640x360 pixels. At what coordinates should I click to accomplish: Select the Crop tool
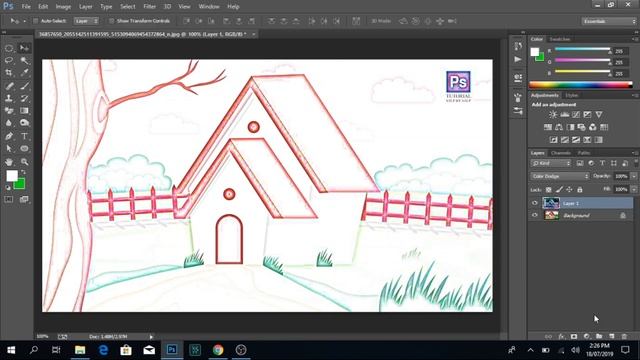(x=9, y=73)
